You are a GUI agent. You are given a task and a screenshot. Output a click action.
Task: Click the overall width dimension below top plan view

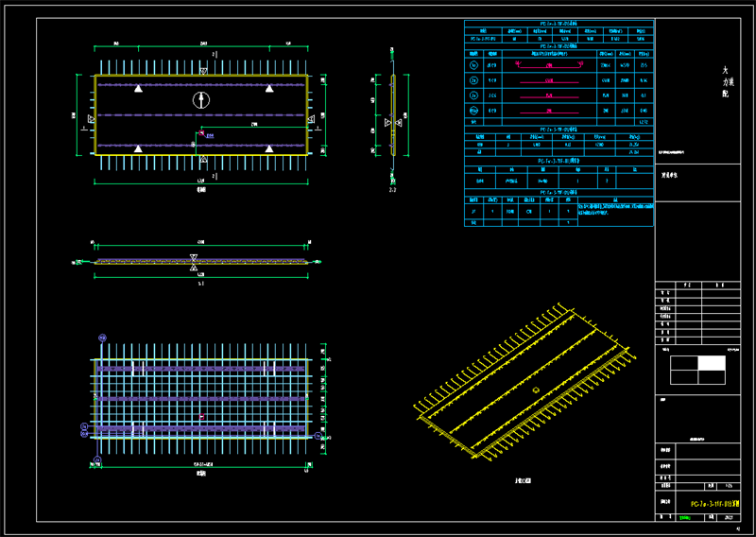click(x=201, y=182)
